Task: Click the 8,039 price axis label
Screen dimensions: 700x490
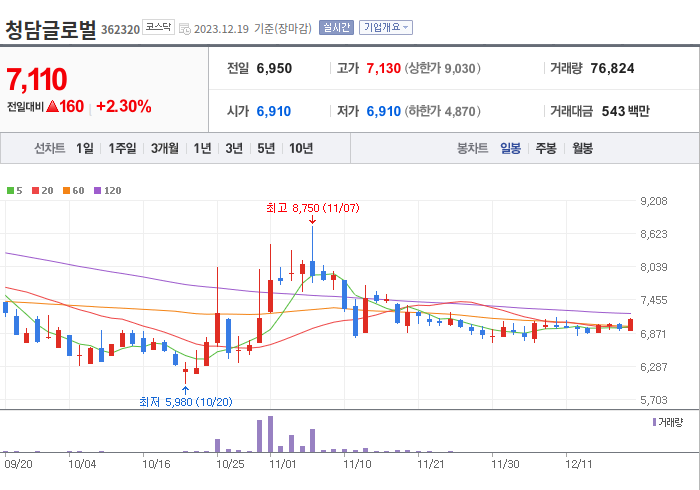Action: 654,267
